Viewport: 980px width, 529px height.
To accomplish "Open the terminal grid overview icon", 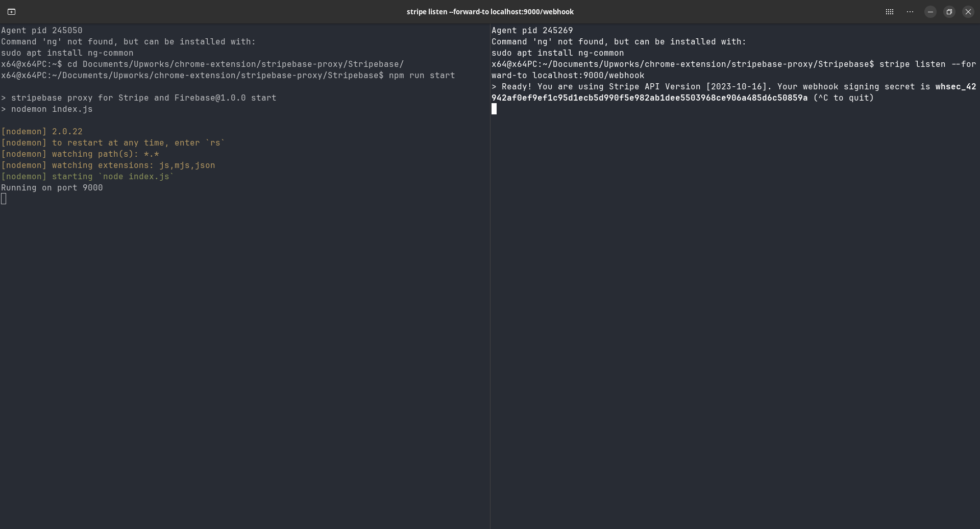I will pos(890,12).
